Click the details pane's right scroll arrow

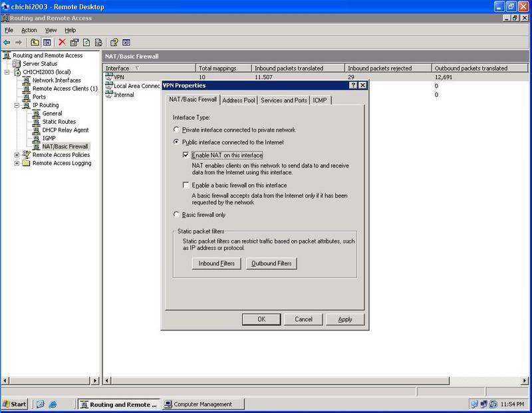525,381
